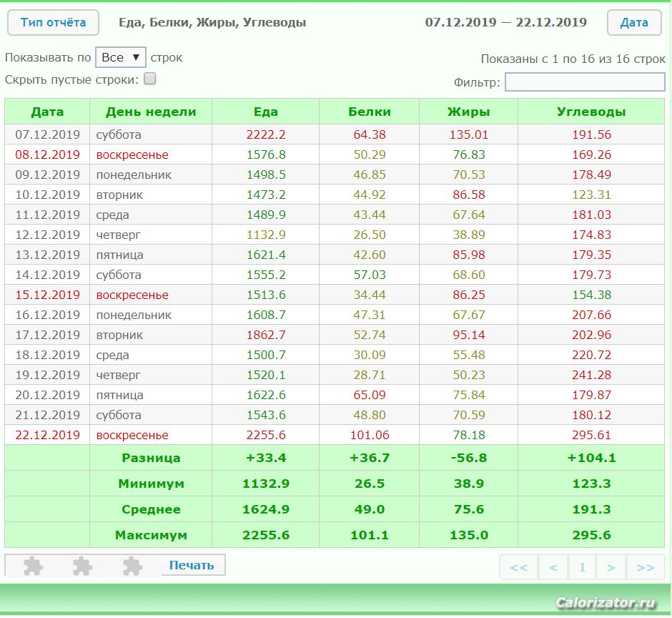Click the red date '15.12.2019'
The image size is (672, 618).
click(48, 295)
